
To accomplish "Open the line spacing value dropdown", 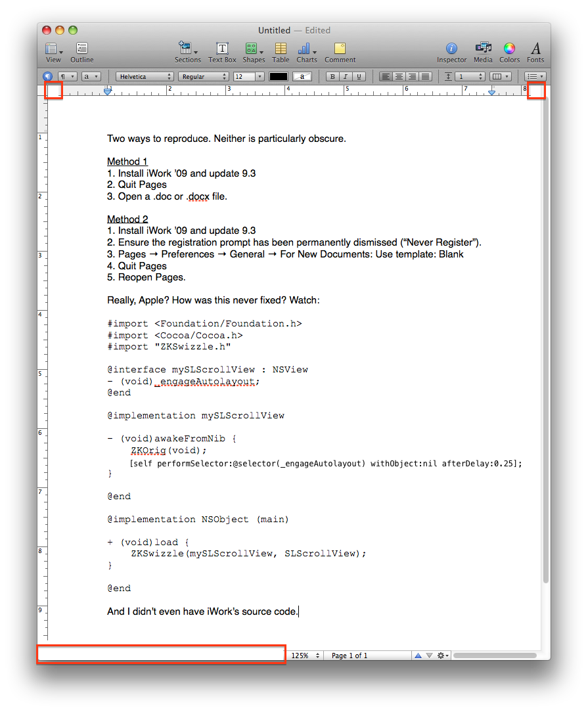I will (x=471, y=77).
